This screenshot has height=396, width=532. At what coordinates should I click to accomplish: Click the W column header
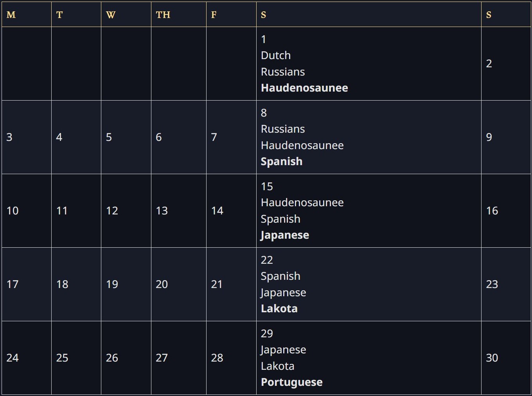point(111,15)
